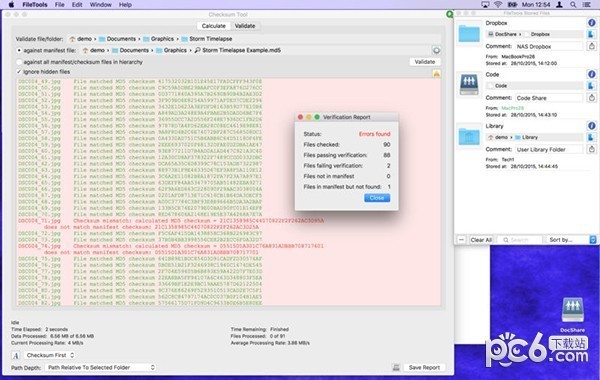Screen dimensions: 600x380
Task: Open the user account menu icon
Action: click(x=559, y=5)
